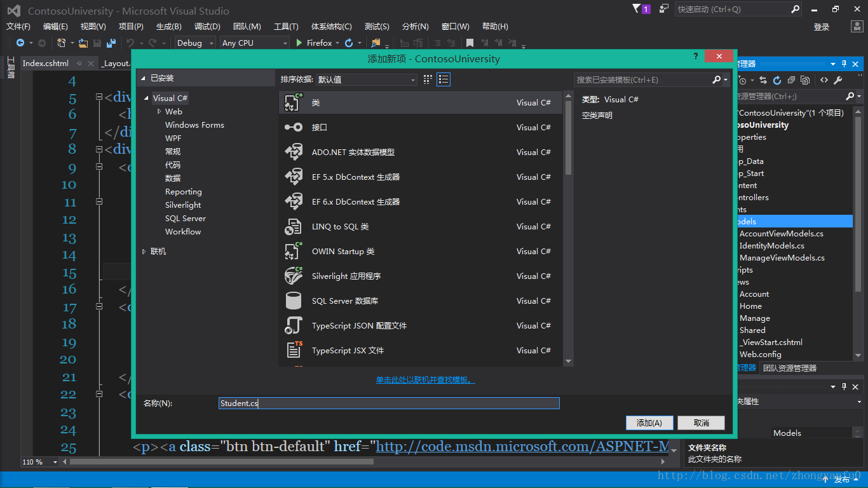868x488 pixels.
Task: Collapse code region at editor line 5
Action: [98, 97]
